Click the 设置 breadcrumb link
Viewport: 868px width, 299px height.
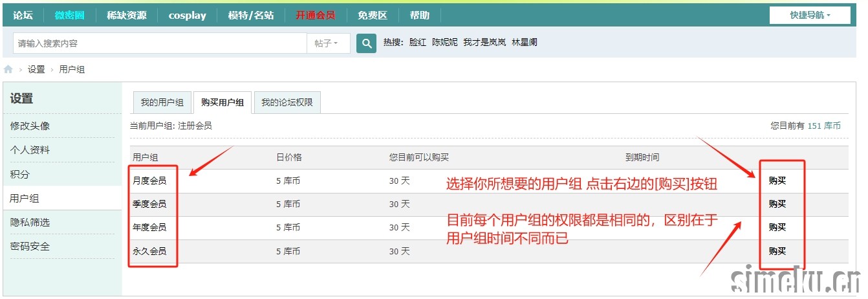(36, 69)
